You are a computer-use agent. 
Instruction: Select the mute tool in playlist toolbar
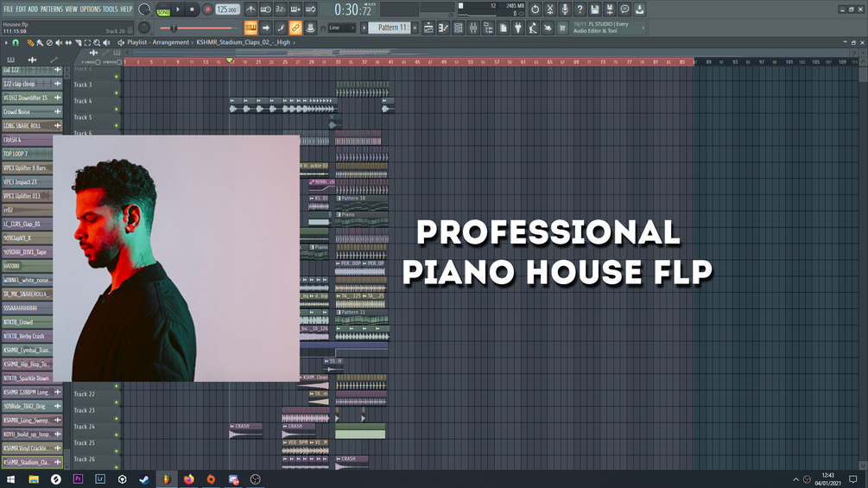(59, 42)
